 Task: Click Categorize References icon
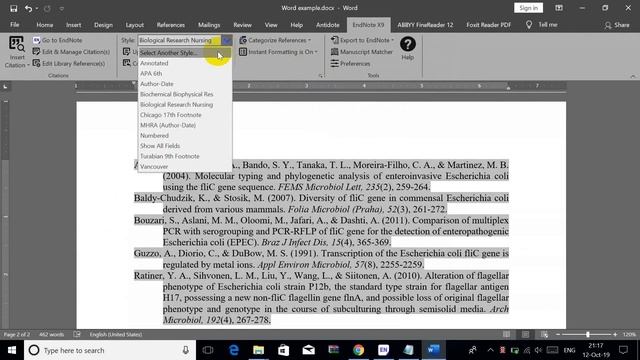[x=243, y=40]
